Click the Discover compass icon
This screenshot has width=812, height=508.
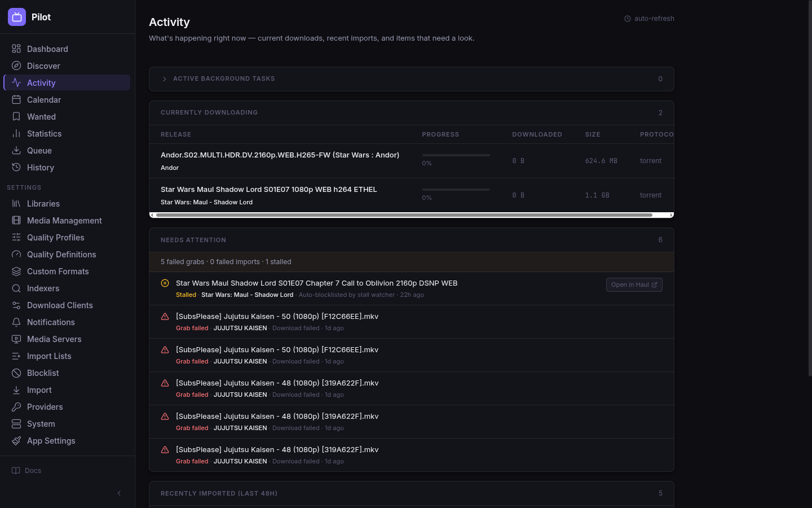16,66
